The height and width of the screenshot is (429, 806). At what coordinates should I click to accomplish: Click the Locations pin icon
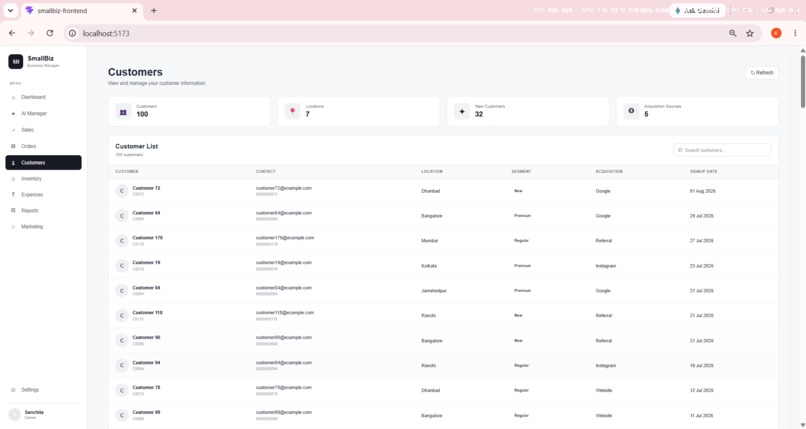click(x=292, y=111)
